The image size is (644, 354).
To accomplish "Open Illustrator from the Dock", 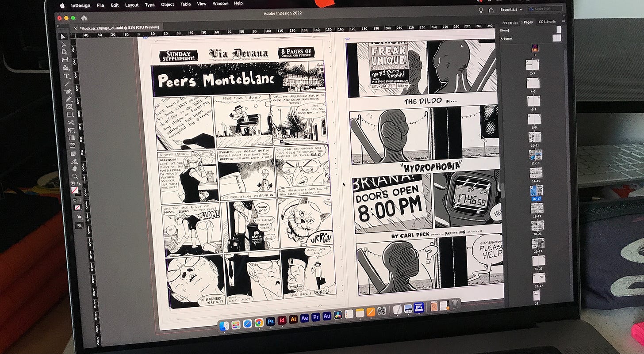I will pos(293,319).
